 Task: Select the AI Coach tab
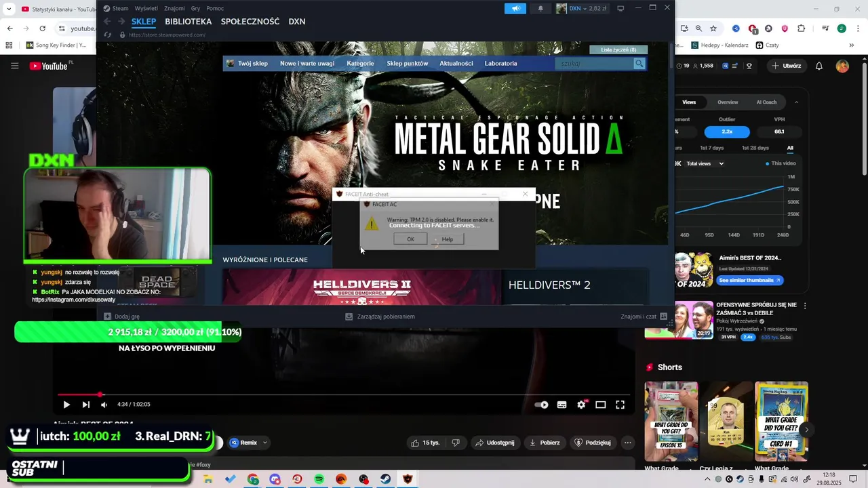(766, 102)
